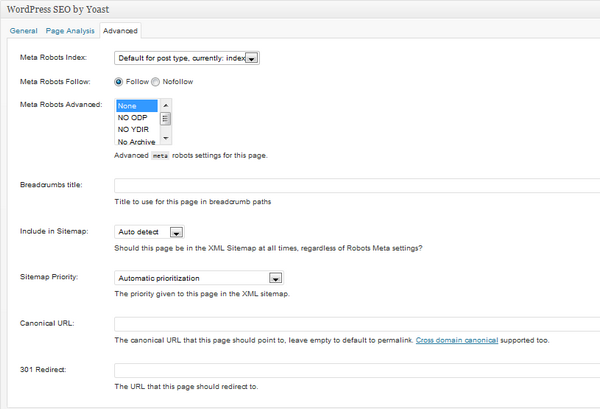The width and height of the screenshot is (600, 409).
Task: Click the Meta Robots Follow label
Action: pyautogui.click(x=55, y=81)
